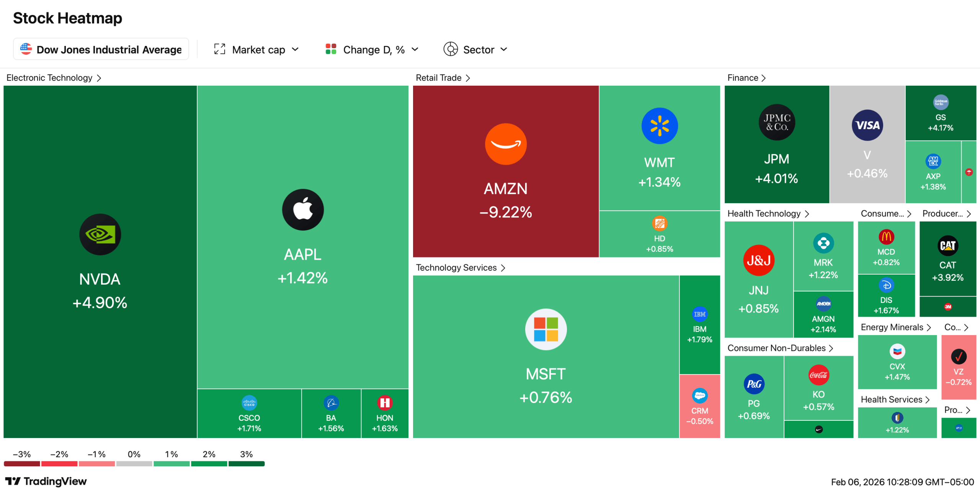980x495 pixels.
Task: Click the Disney DIS logo icon
Action: [x=886, y=285]
